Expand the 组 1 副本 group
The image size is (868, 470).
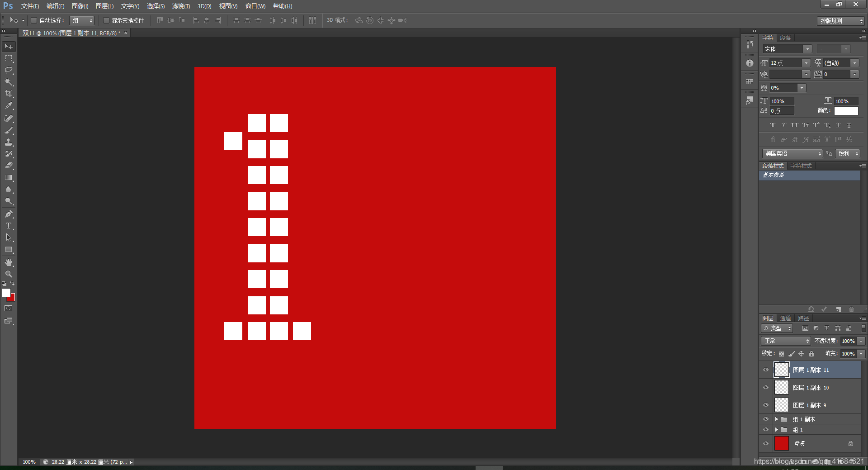click(776, 419)
